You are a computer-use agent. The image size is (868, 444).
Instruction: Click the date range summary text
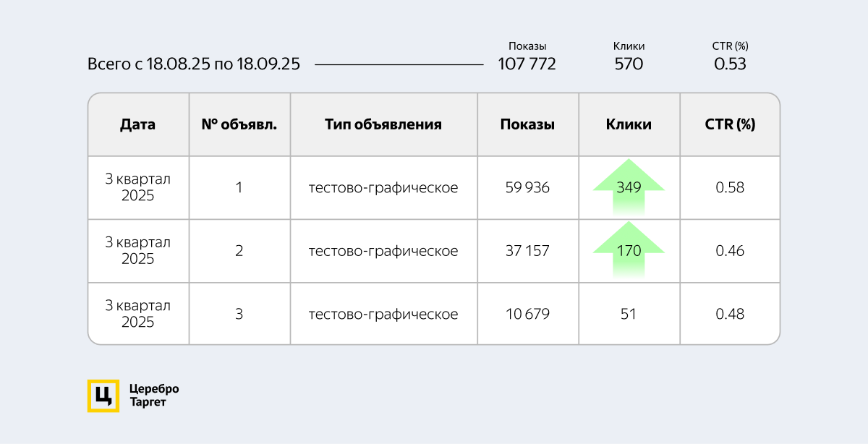pyautogui.click(x=194, y=64)
